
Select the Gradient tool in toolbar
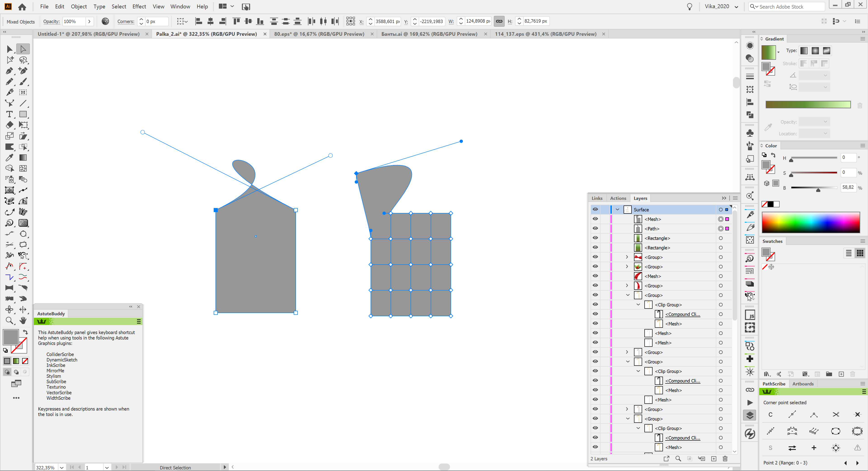[23, 158]
